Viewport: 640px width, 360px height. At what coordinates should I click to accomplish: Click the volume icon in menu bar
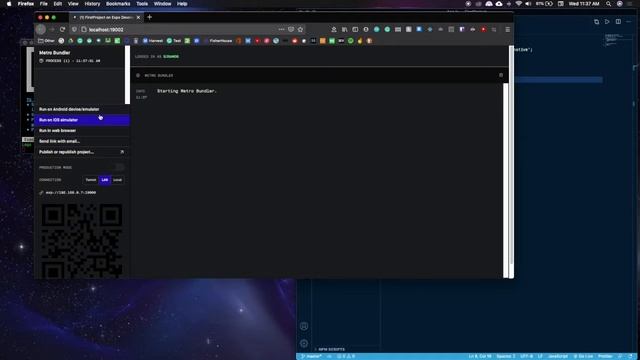point(528,4)
